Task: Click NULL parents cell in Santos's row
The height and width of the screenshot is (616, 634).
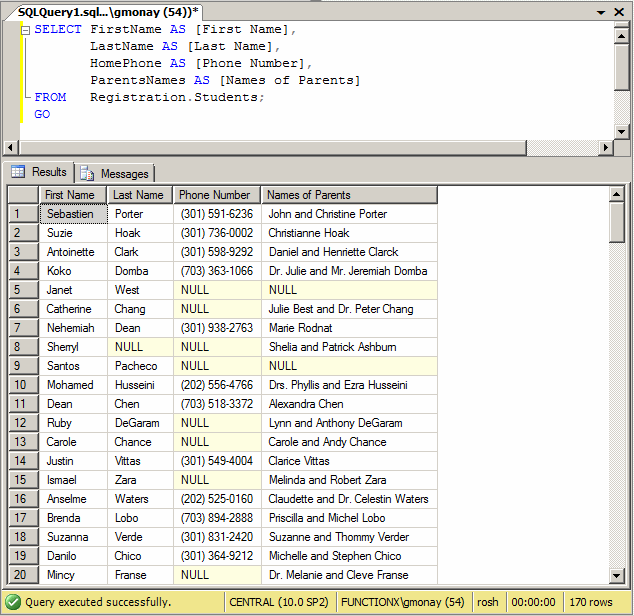Action: (x=349, y=366)
